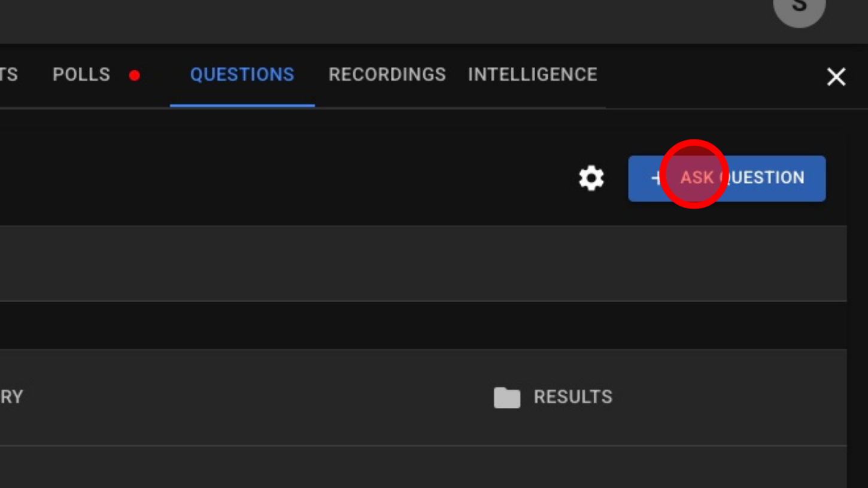Click the Results folder icon

(506, 397)
